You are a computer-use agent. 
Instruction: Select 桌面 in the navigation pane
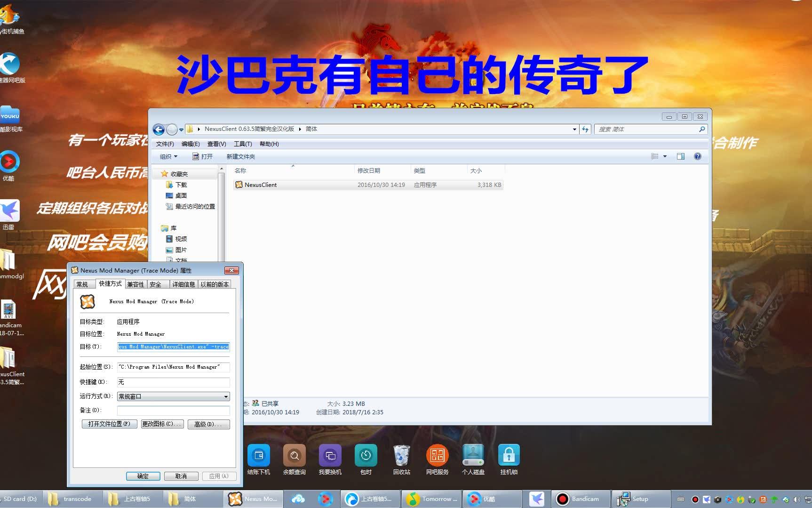tap(176, 195)
